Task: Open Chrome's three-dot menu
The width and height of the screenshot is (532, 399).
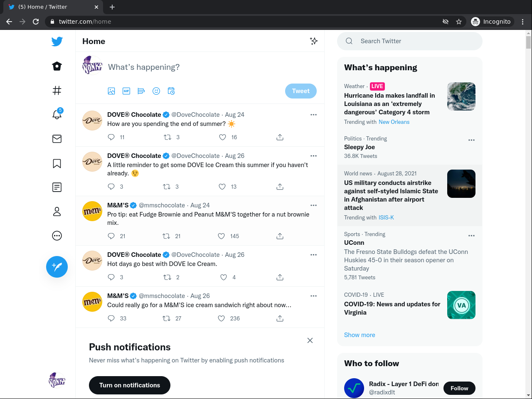Action: tap(523, 22)
